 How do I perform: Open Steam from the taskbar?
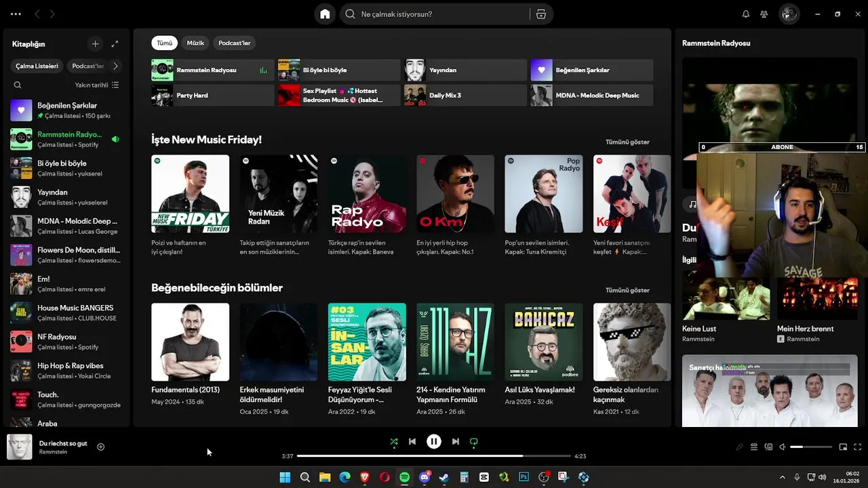(444, 477)
